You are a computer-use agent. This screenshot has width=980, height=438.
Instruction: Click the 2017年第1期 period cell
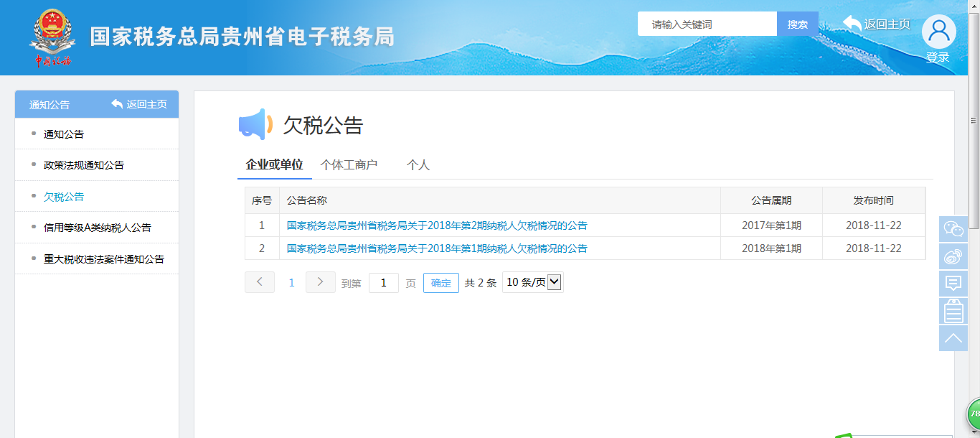pos(772,225)
